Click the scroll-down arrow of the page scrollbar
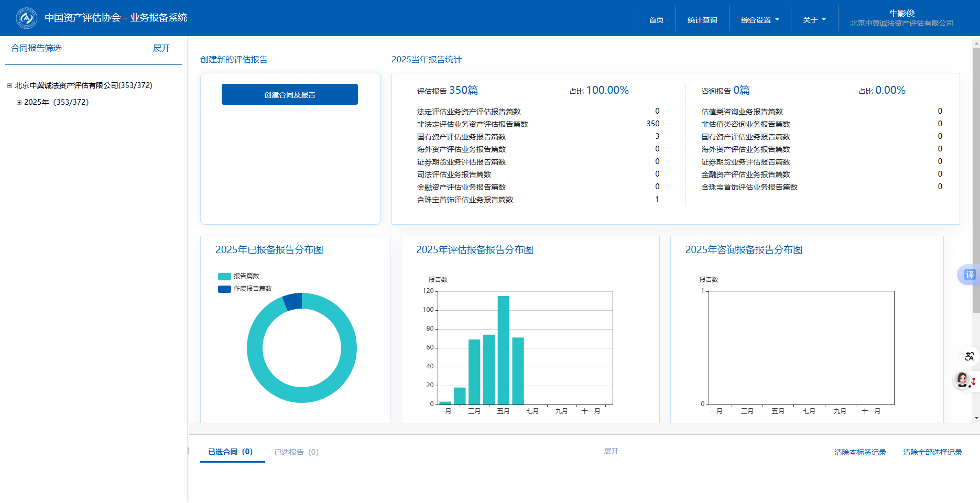The width and height of the screenshot is (980, 503). tap(976, 418)
